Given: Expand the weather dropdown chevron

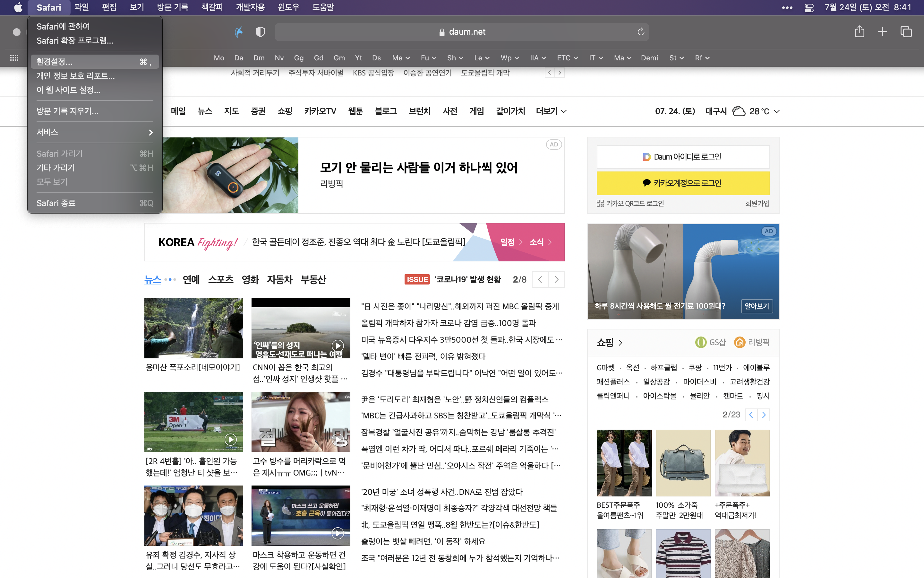Looking at the screenshot, I should pos(777,111).
